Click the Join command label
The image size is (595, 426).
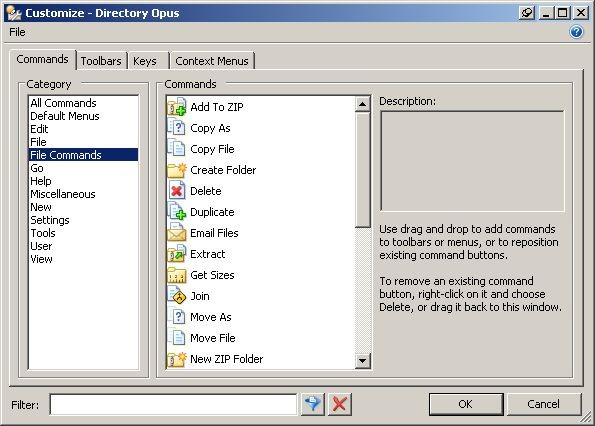click(200, 296)
